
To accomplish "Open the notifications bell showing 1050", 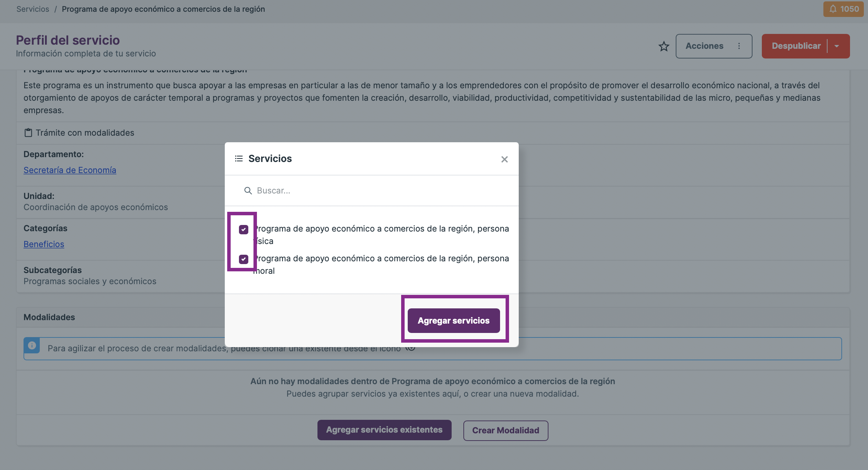I will (843, 9).
